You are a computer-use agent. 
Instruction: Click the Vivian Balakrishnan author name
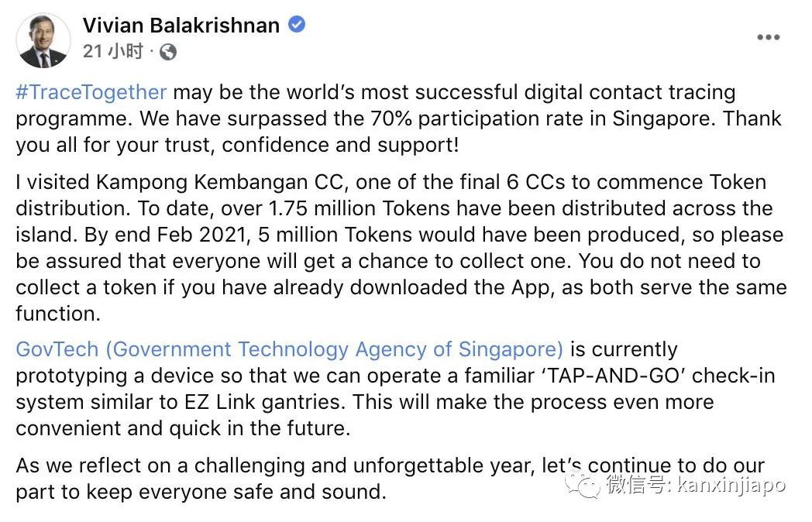pos(181,25)
